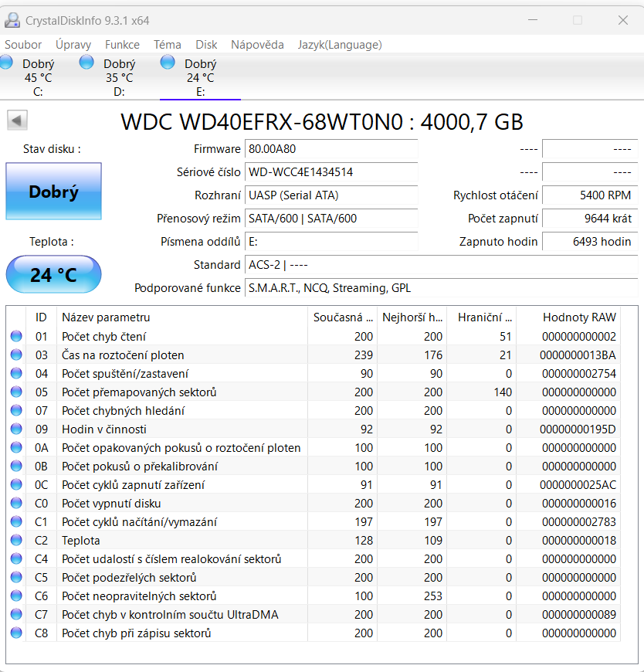The height and width of the screenshot is (672, 644).
Task: Open Nápověda for help options
Action: click(257, 44)
